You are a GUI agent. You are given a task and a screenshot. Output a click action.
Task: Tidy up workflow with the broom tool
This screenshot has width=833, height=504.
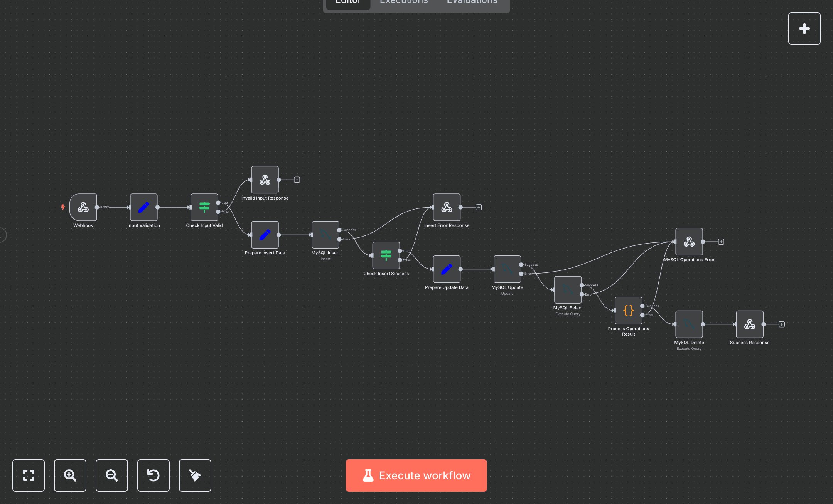pyautogui.click(x=195, y=475)
